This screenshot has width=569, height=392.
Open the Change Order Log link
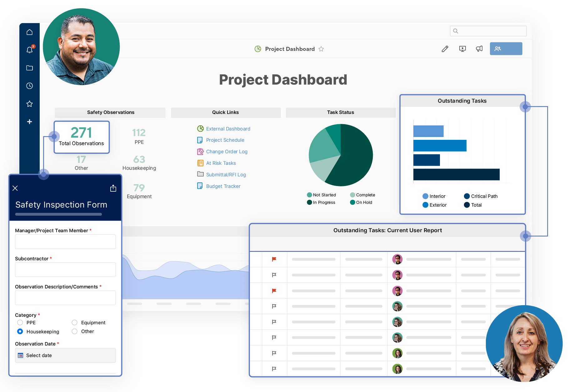point(227,152)
